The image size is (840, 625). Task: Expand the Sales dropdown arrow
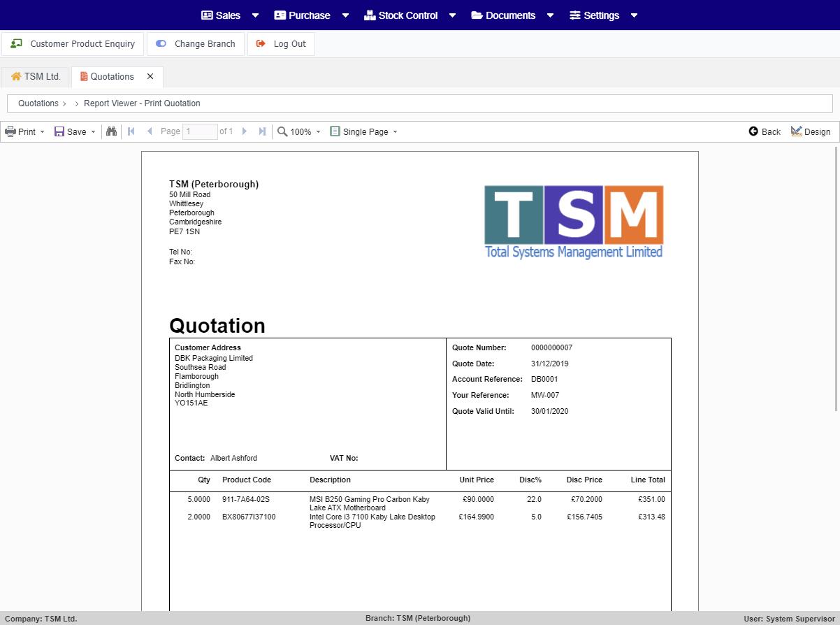click(x=255, y=15)
